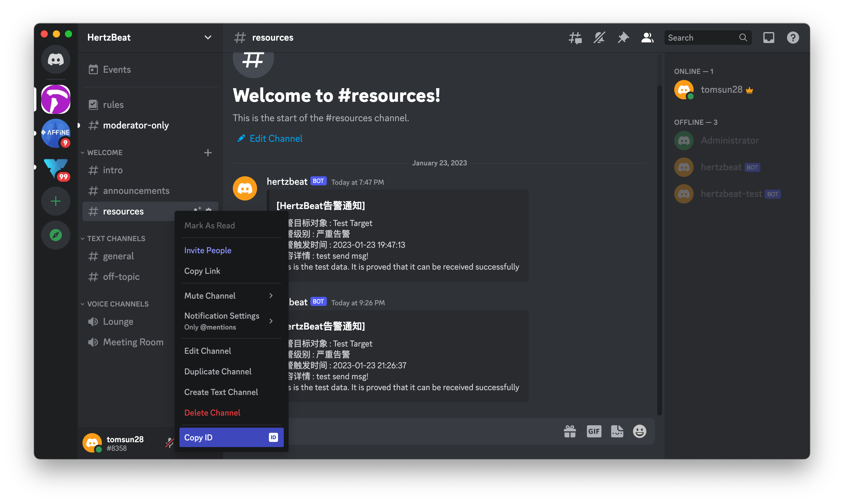Viewport: 844px width, 504px height.
Task: Click the Add a Server plus button
Action: pos(56,201)
